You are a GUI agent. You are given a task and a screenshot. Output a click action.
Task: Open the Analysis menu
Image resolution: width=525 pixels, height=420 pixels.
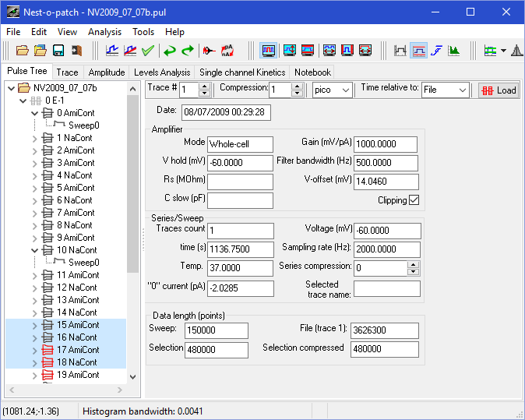[104, 32]
